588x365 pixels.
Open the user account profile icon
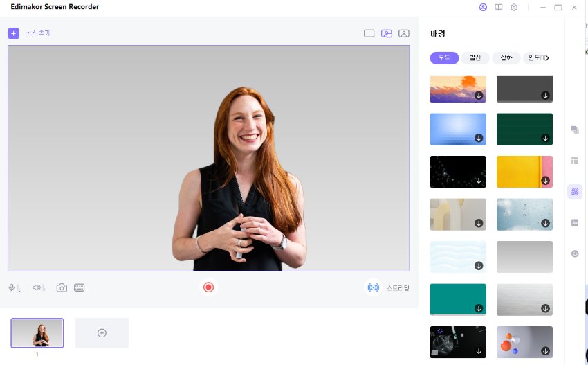tap(483, 7)
